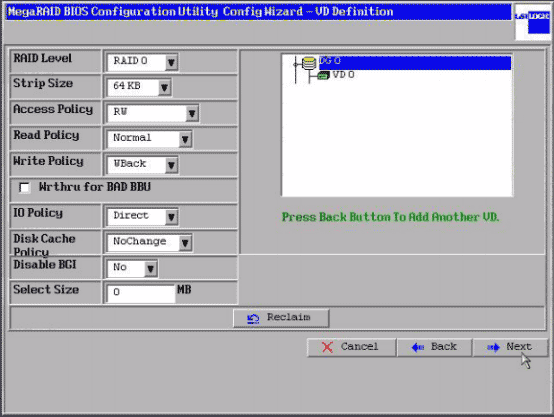Click the Read Policy label

click(x=46, y=135)
